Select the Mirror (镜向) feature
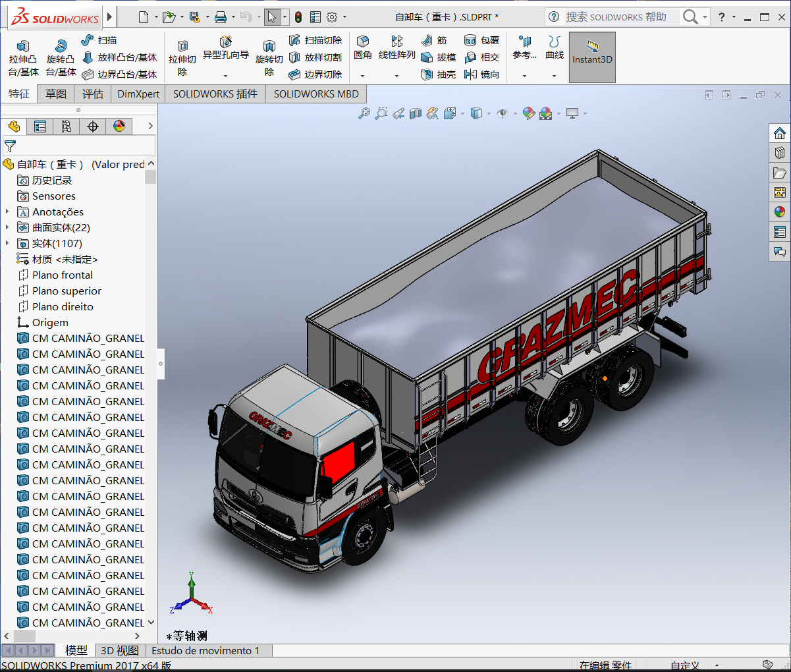The height and width of the screenshot is (672, 791). (481, 74)
